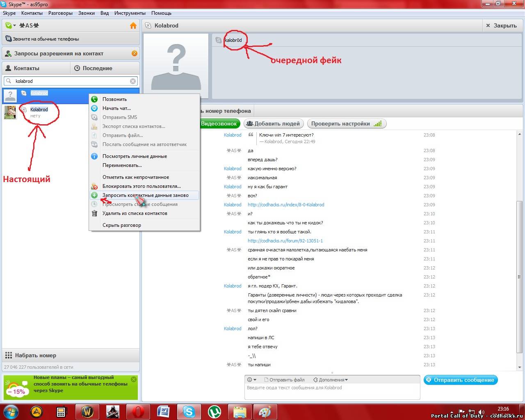Open the 'Контакты' menu in menu bar
The height and width of the screenshot is (420, 525).
tap(32, 13)
